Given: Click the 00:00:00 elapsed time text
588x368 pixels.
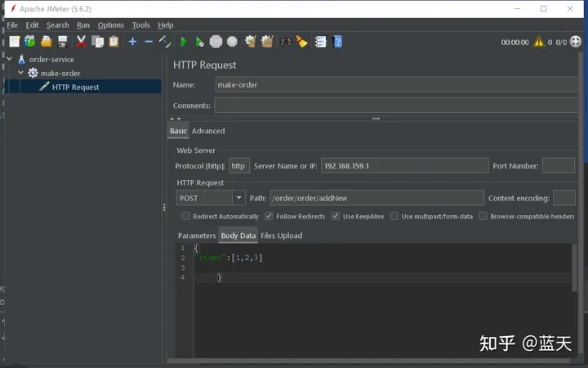Looking at the screenshot, I should coord(514,42).
